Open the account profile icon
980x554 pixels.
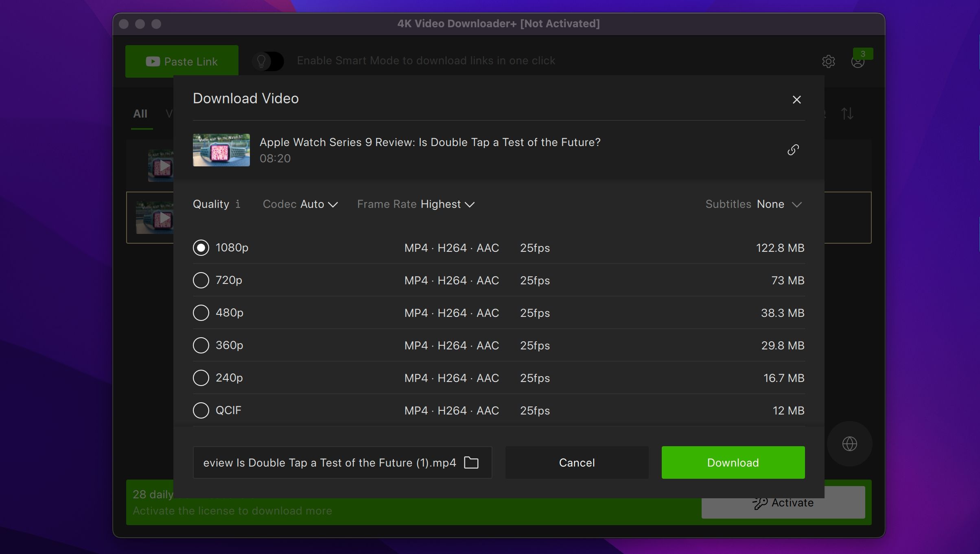pos(858,61)
